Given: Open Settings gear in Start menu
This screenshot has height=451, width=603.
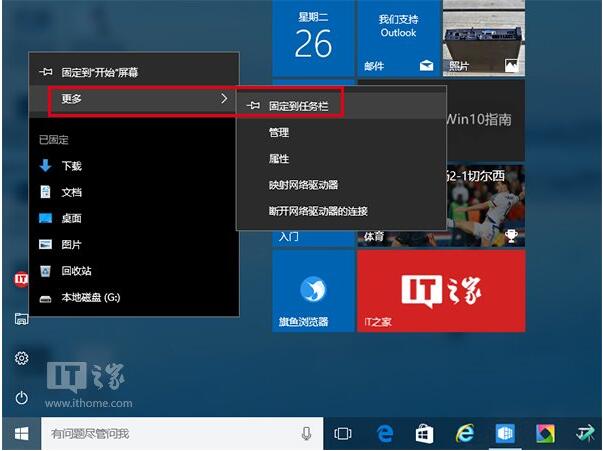Looking at the screenshot, I should pyautogui.click(x=21, y=358).
